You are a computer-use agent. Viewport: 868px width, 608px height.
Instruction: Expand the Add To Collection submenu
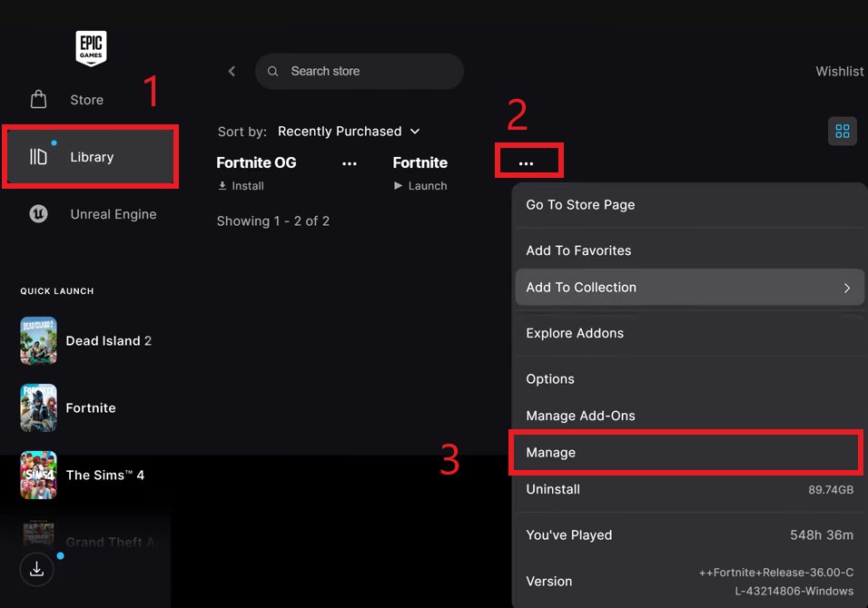(x=689, y=288)
